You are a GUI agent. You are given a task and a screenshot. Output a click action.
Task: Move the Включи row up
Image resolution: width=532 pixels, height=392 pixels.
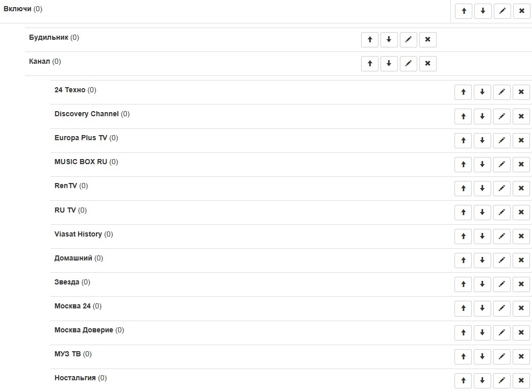point(464,11)
